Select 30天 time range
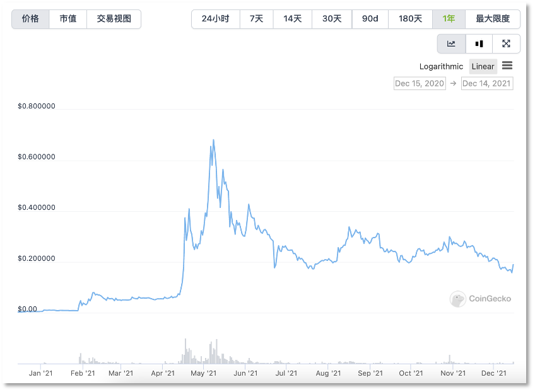535x392 pixels. tap(332, 19)
